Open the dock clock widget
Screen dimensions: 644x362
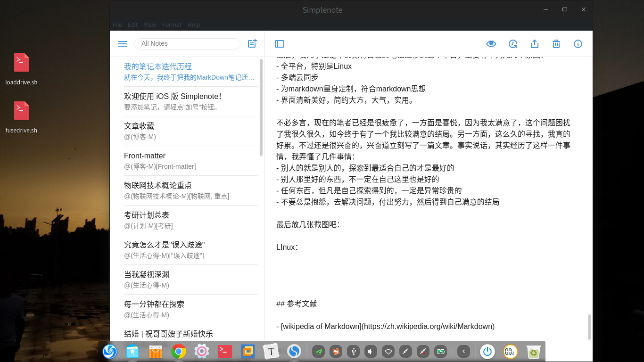click(511, 351)
